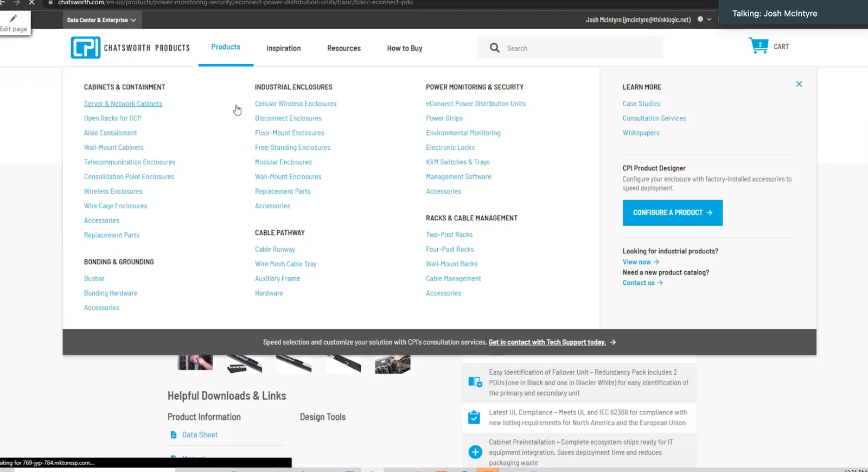Image resolution: width=868 pixels, height=472 pixels.
Task: Click the Latest UL Compliance checkmark icon
Action: tap(474, 417)
